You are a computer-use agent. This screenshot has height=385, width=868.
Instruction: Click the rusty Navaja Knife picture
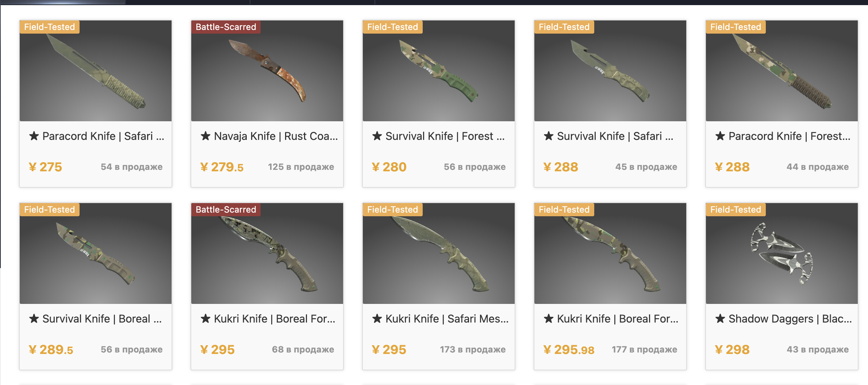267,71
